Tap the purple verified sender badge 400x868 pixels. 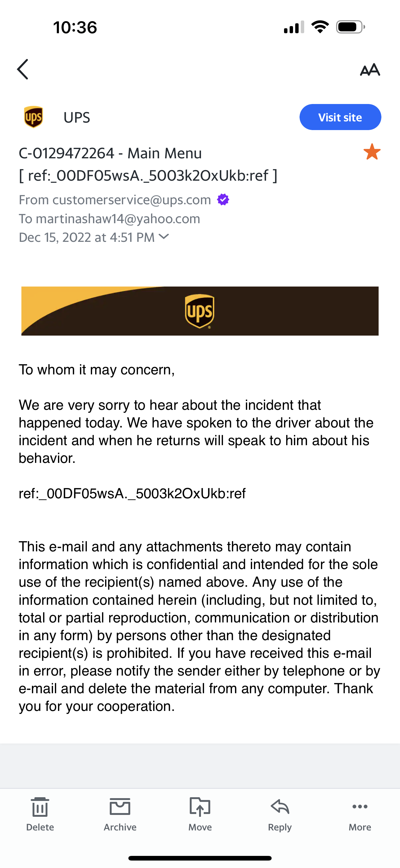click(223, 200)
